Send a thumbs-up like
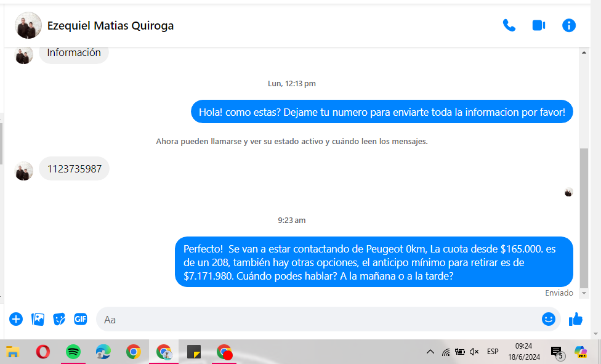601x364 pixels. (x=576, y=319)
